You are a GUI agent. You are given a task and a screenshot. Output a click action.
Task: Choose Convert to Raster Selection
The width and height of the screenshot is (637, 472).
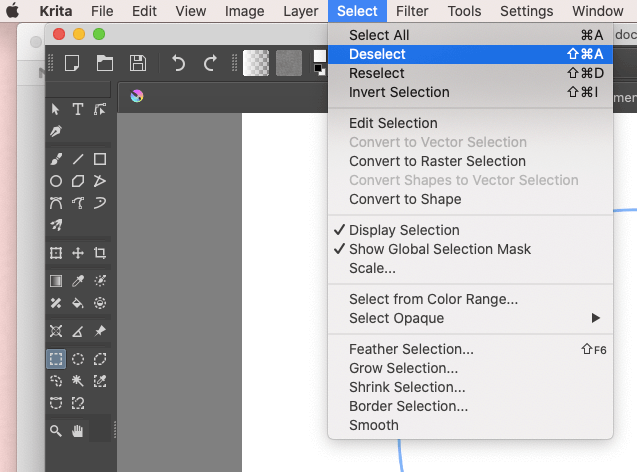(x=470, y=161)
